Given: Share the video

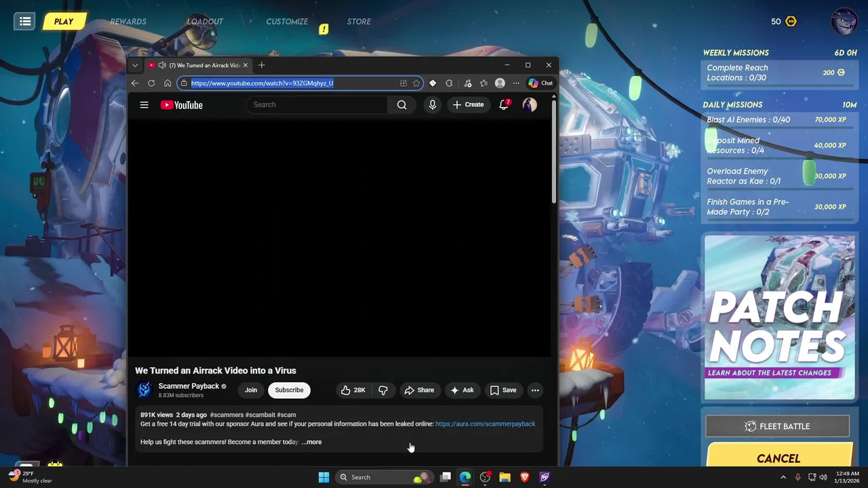Looking at the screenshot, I should click(x=419, y=390).
